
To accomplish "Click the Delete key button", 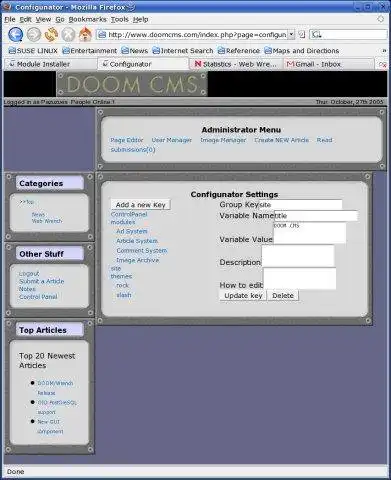I will tap(283, 295).
